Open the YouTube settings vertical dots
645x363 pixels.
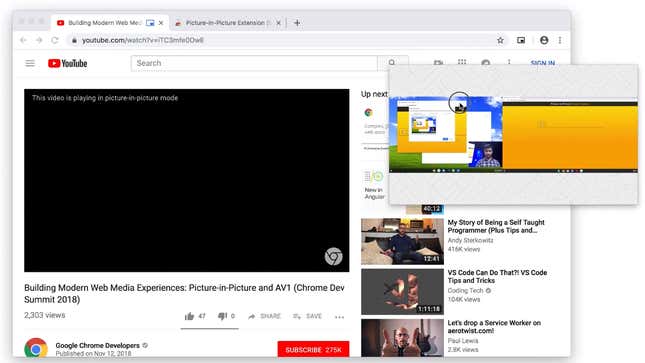(x=509, y=62)
